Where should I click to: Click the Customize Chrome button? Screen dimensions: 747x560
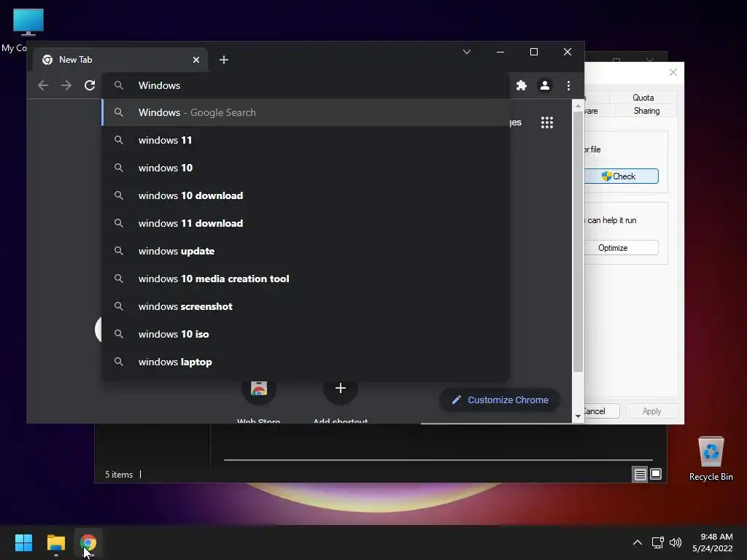point(499,400)
